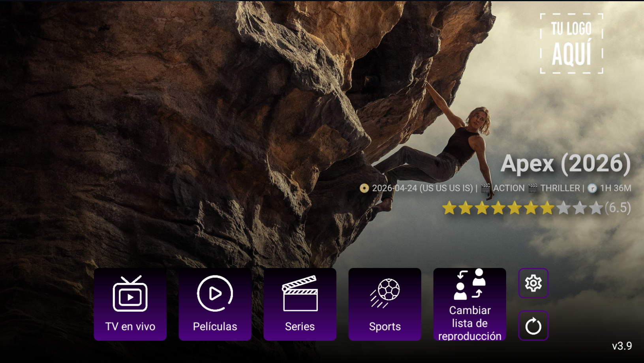Image resolution: width=644 pixels, height=363 pixels.
Task: Open the settings gear
Action: (533, 283)
